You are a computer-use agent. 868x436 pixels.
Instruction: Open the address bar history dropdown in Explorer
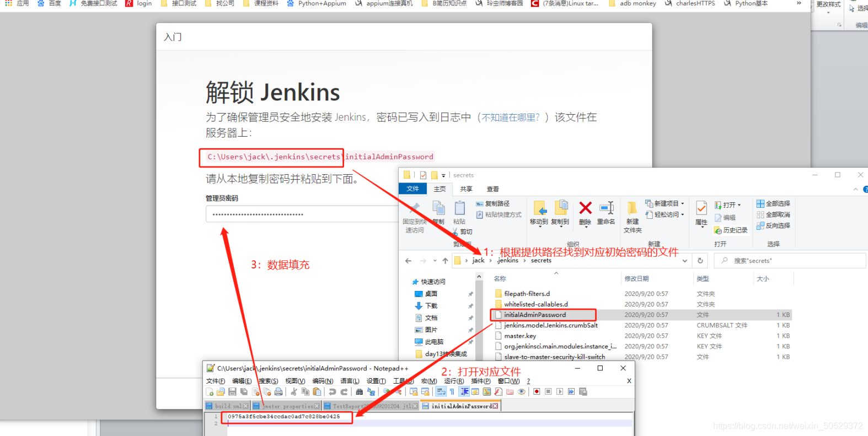(x=685, y=261)
